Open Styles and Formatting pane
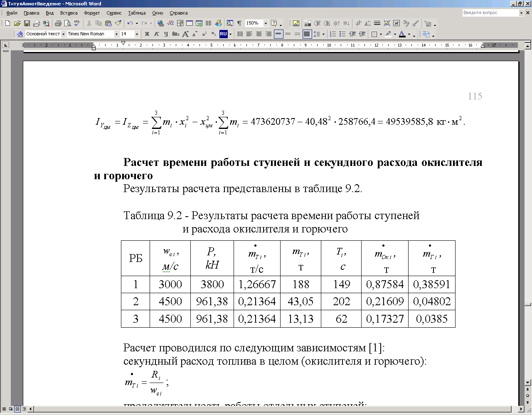This screenshot has height=415, width=532. coord(20,34)
